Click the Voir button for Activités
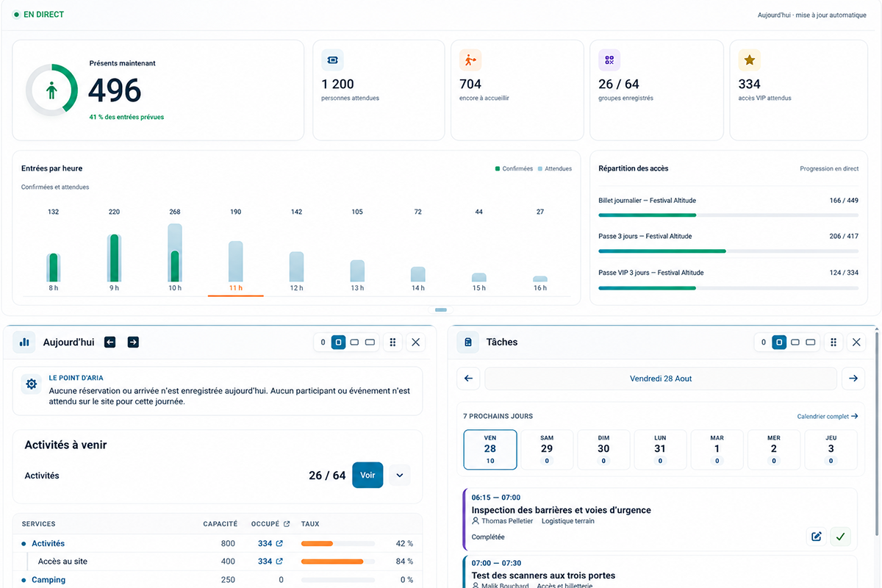 tap(367, 476)
